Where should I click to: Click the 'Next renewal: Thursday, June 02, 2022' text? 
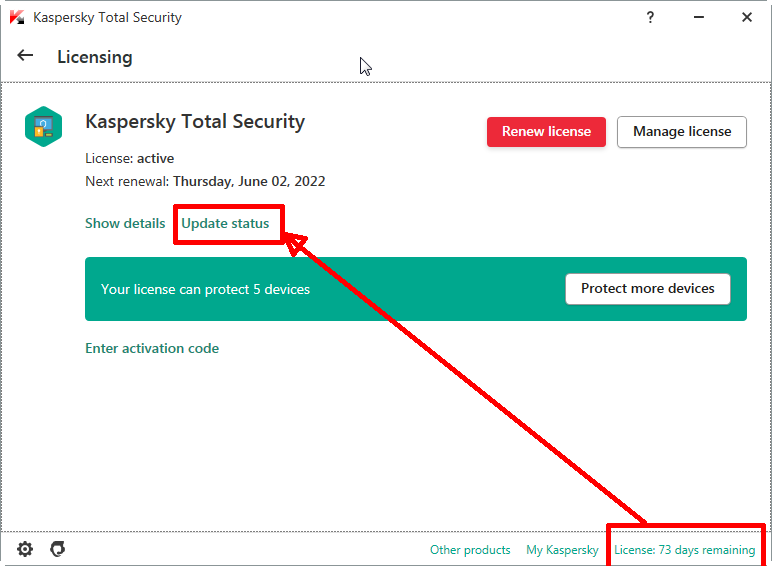coord(205,182)
